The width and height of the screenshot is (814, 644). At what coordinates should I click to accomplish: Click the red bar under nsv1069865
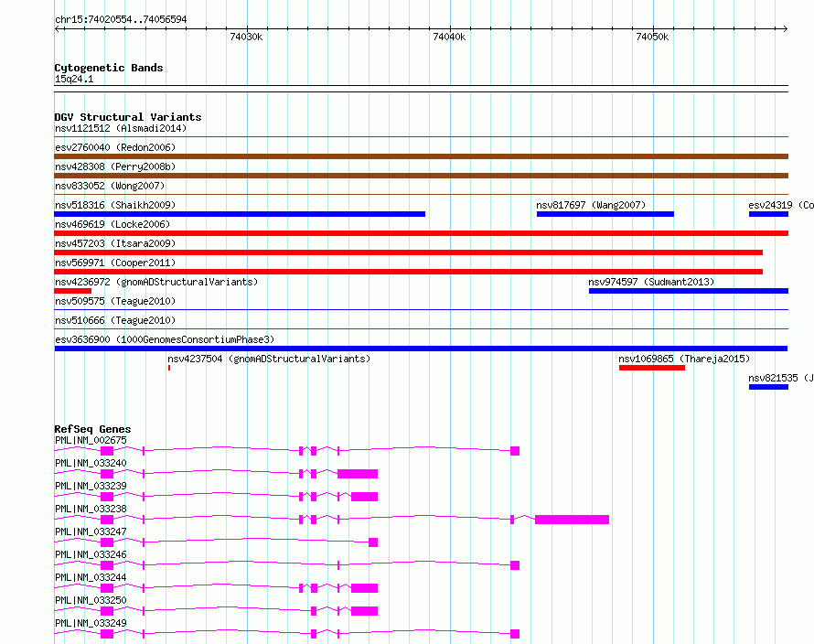[652, 368]
